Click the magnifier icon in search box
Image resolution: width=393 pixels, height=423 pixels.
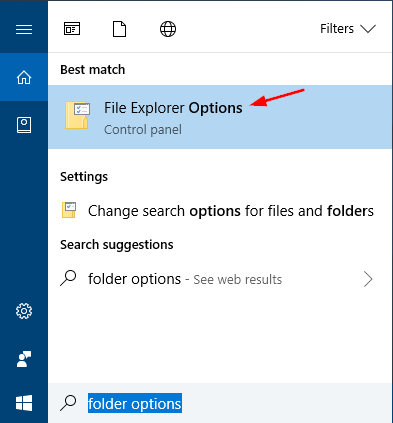pyautogui.click(x=68, y=403)
